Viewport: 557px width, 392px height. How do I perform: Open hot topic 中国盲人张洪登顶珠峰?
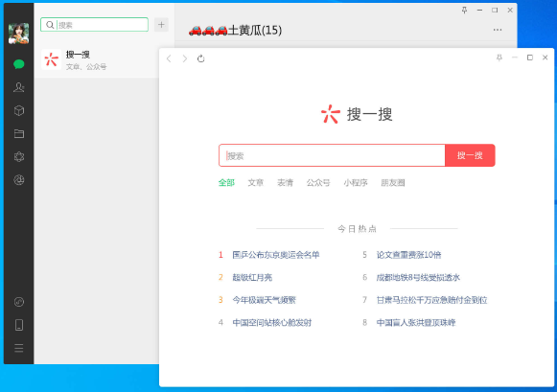[x=416, y=322]
